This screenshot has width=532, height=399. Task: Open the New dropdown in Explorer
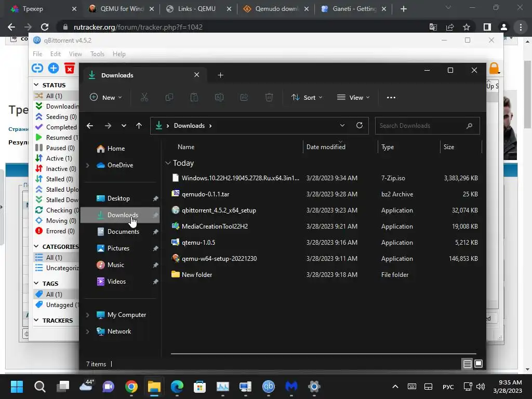[x=106, y=97]
